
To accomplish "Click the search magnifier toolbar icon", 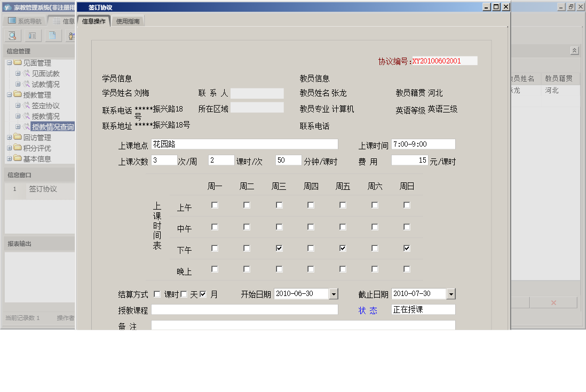I will point(12,36).
